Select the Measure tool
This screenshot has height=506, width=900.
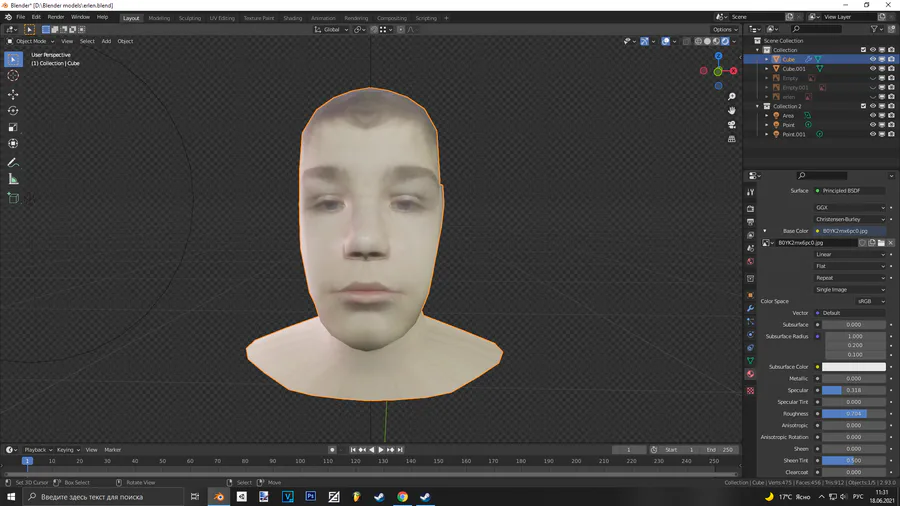(13, 179)
